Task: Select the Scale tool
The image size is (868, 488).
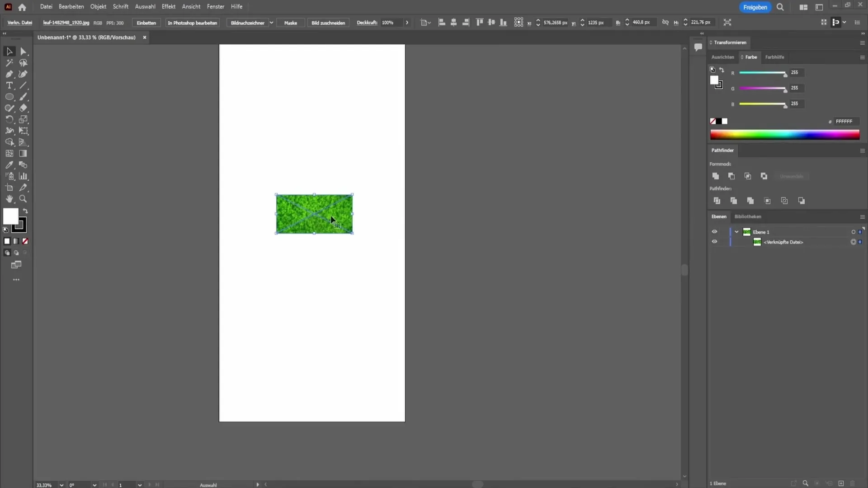Action: [x=24, y=119]
